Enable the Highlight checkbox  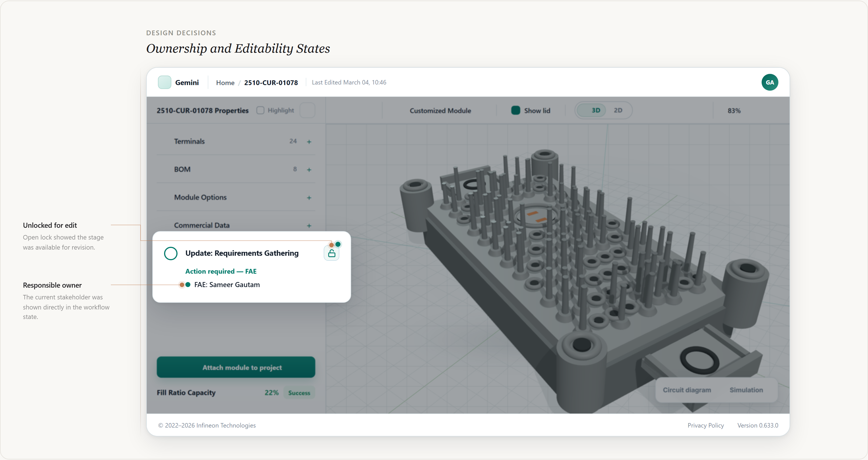point(260,111)
